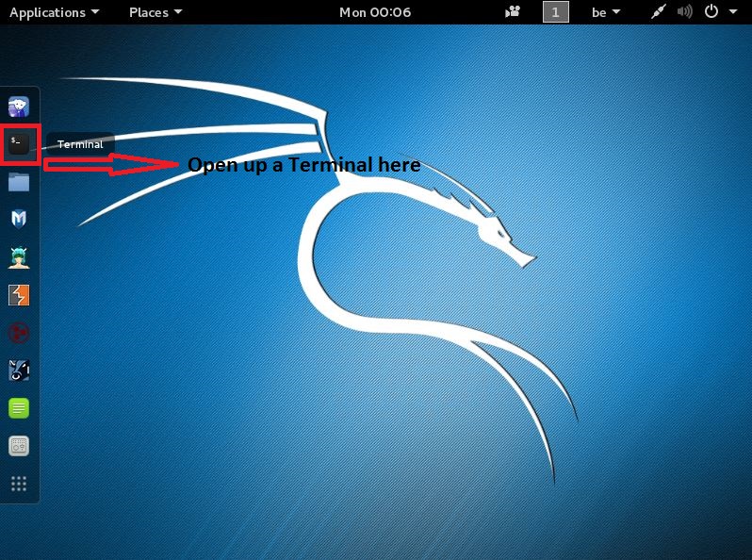This screenshot has width=752, height=560.
Task: Show all applications grid
Action: (x=19, y=484)
